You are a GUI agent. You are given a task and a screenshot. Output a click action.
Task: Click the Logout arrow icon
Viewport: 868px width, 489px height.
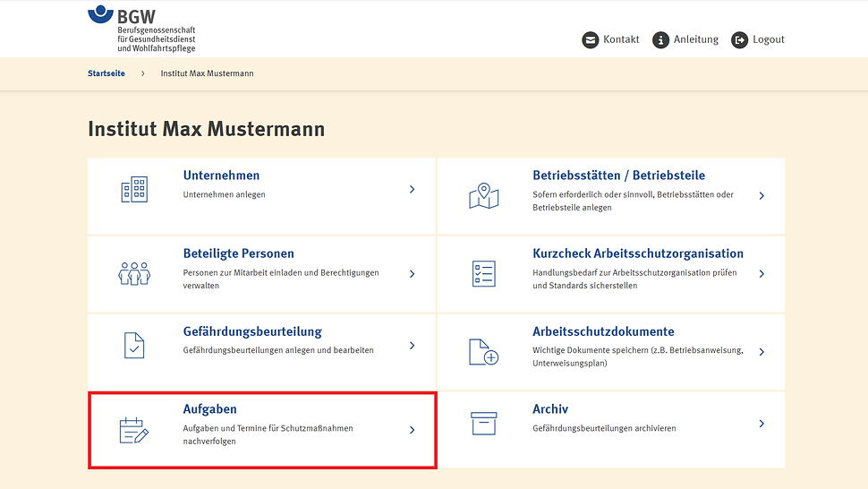click(739, 40)
